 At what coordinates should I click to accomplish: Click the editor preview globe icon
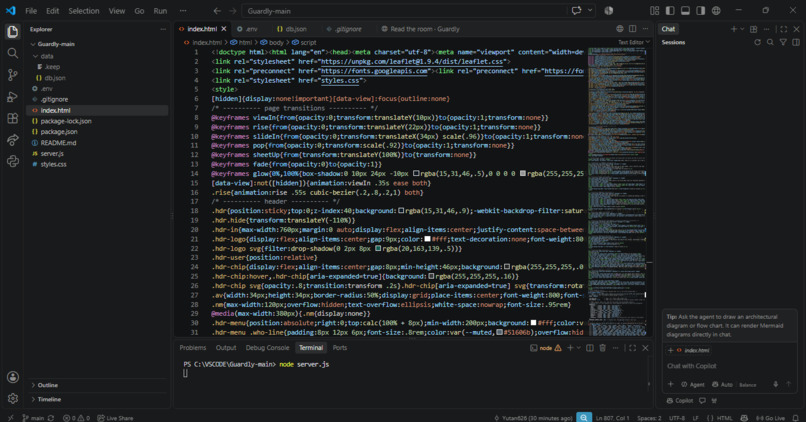[x=619, y=29]
